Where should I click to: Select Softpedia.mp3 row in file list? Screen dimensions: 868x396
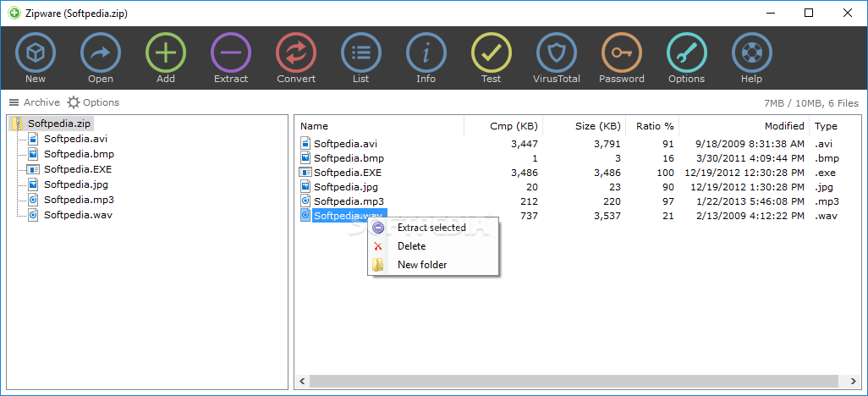tap(579, 201)
